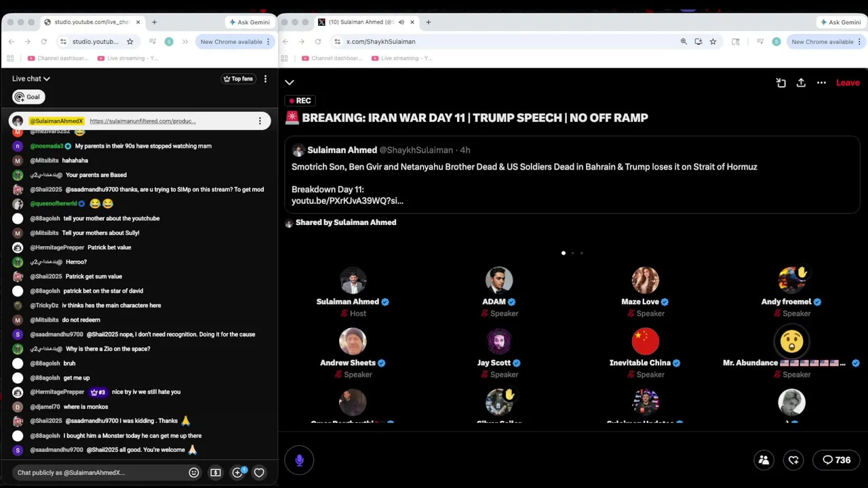
Task: Close the studio.youtube.com live chat tab
Action: 138,22
